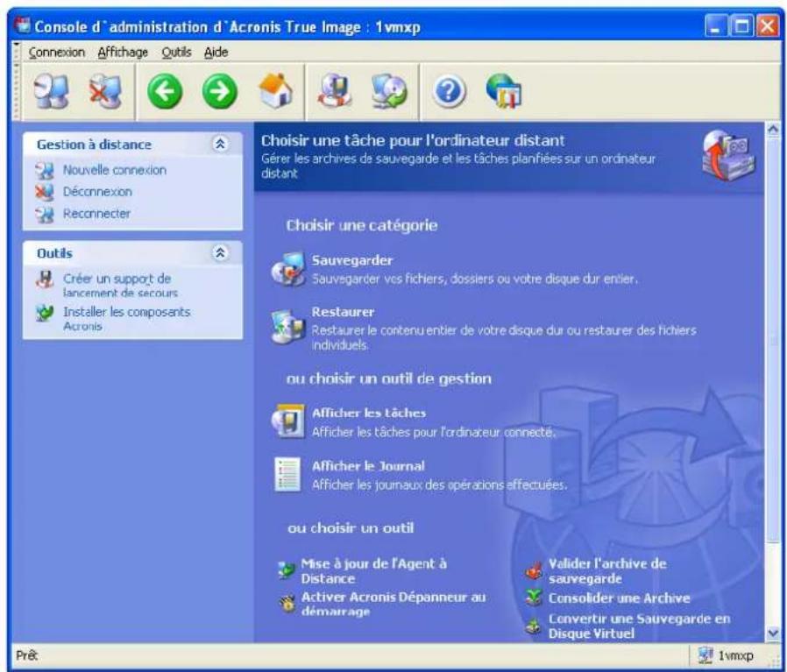Click the New connection toolbar icon
This screenshot has width=787, height=672.
[51, 91]
